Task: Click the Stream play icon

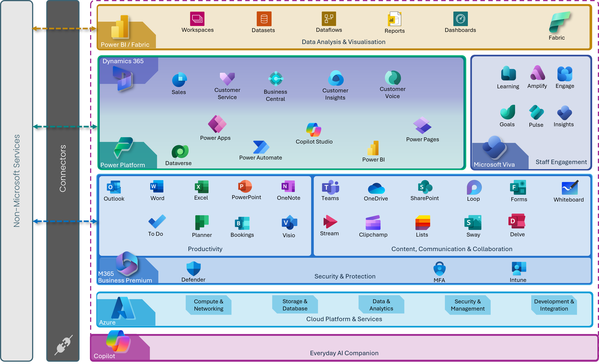Action: coord(330,222)
